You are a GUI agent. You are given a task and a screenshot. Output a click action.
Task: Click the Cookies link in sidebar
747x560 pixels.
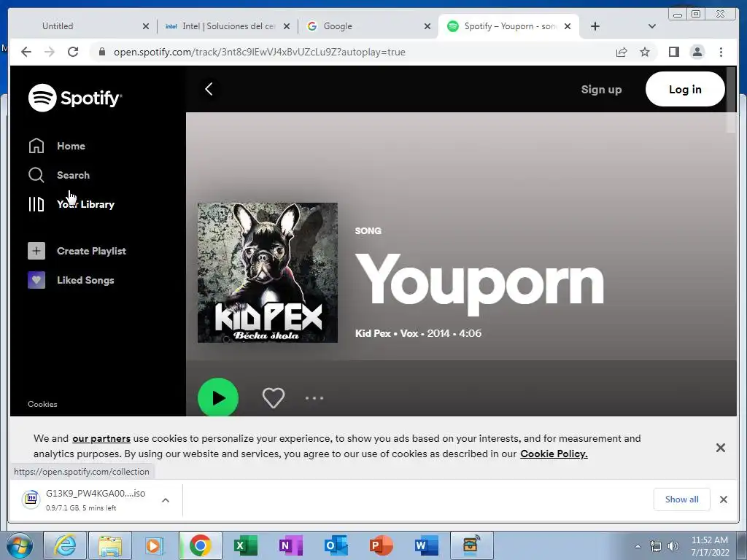tap(42, 404)
